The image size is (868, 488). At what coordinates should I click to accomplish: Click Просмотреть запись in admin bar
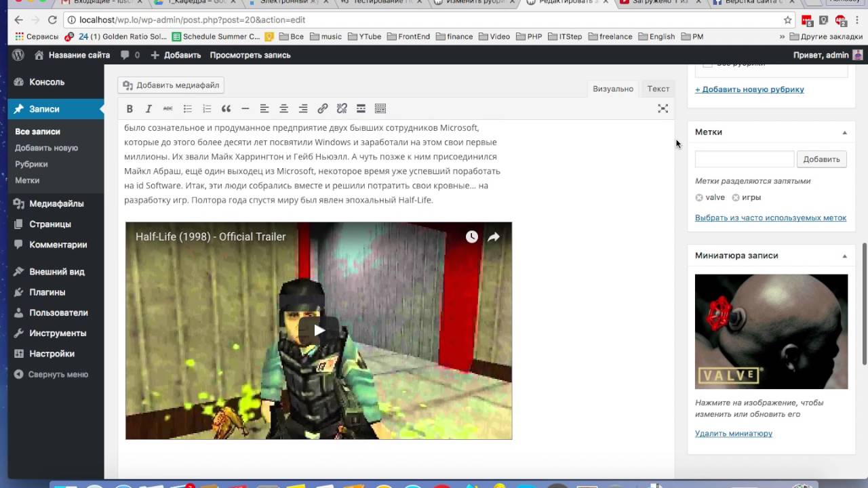pyautogui.click(x=250, y=55)
